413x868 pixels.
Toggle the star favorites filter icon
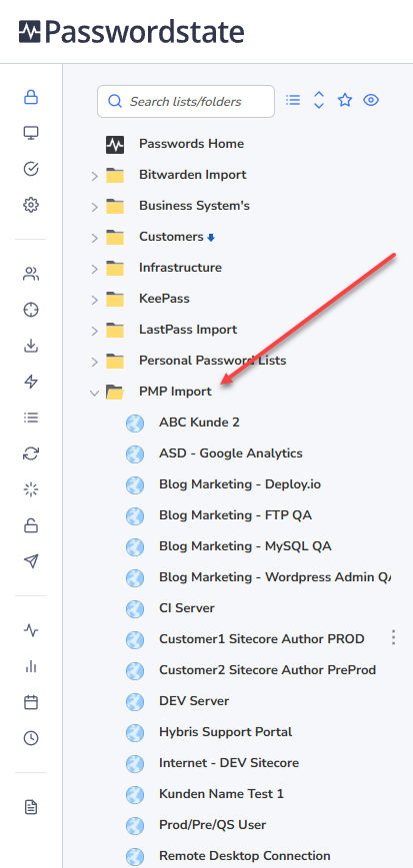(x=345, y=100)
